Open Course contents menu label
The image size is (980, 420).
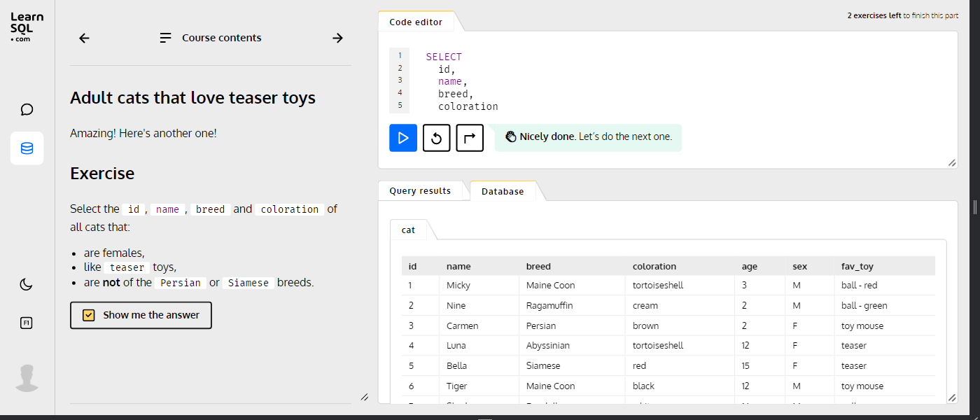click(x=221, y=38)
